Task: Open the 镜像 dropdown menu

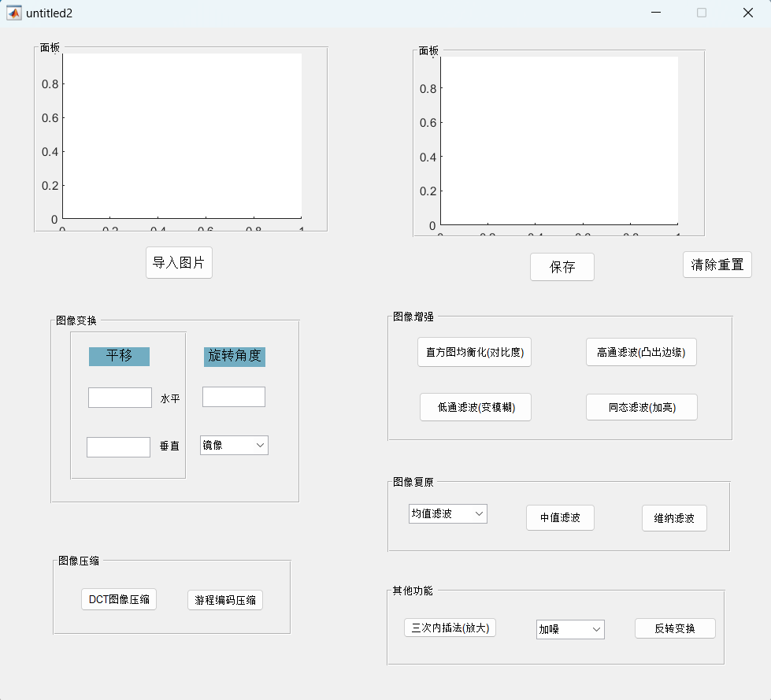Action: (234, 445)
